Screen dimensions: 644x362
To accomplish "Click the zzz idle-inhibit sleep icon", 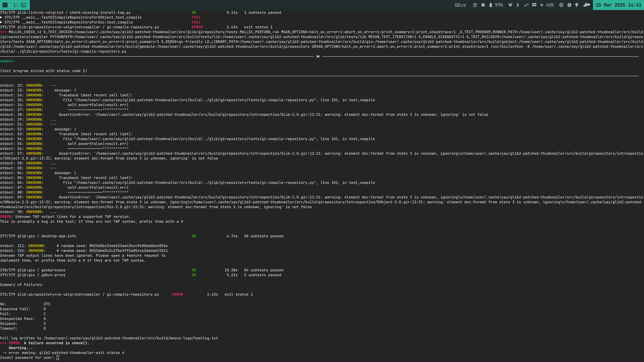I will [526, 5].
